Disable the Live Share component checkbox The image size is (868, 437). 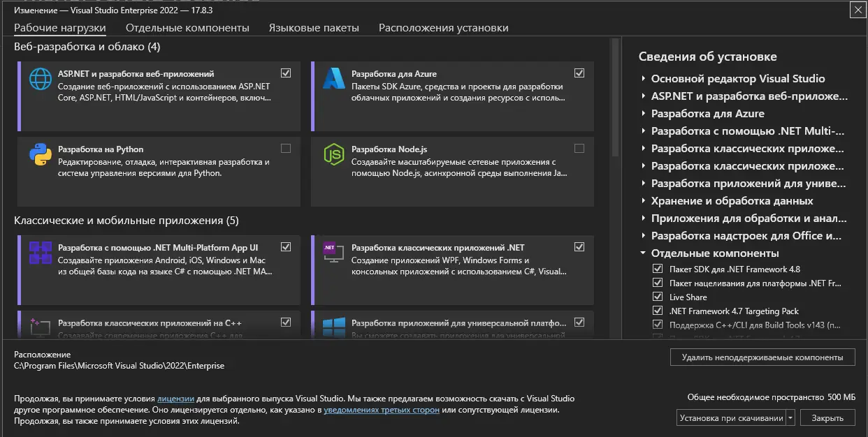pyautogui.click(x=658, y=296)
